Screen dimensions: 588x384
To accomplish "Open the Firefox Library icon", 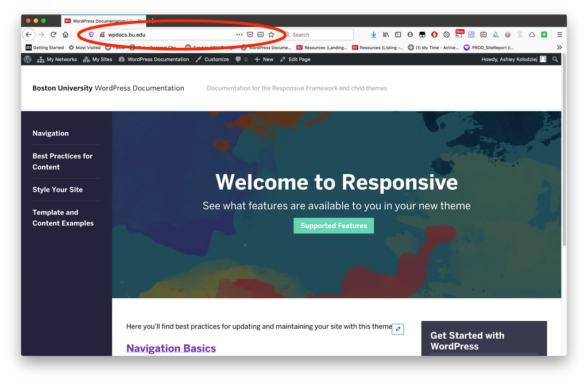I will 386,34.
